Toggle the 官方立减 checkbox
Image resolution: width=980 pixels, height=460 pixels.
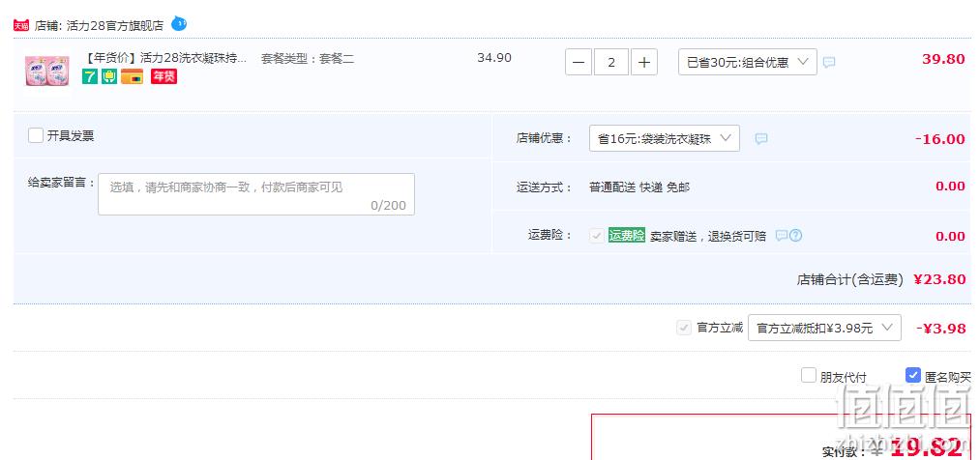pyautogui.click(x=684, y=328)
